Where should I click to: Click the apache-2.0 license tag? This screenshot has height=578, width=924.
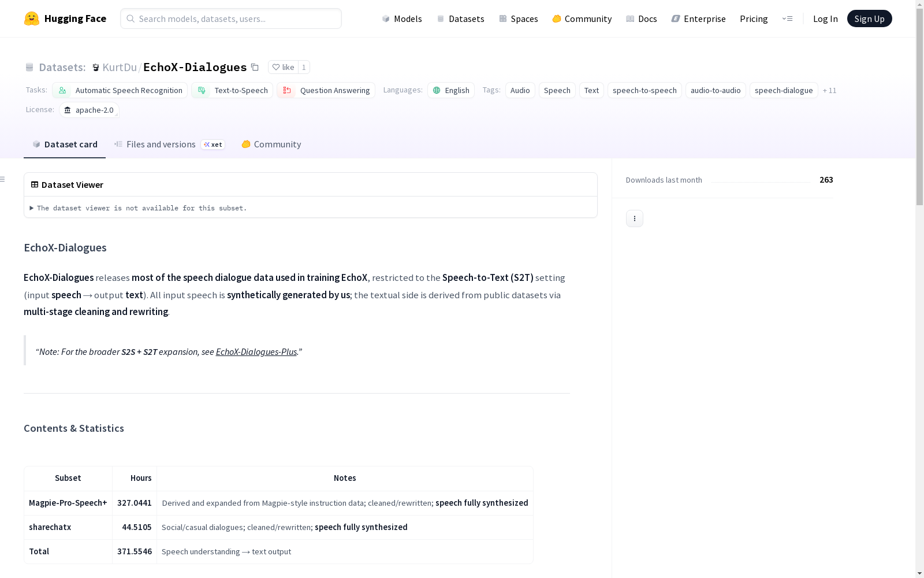(x=89, y=110)
